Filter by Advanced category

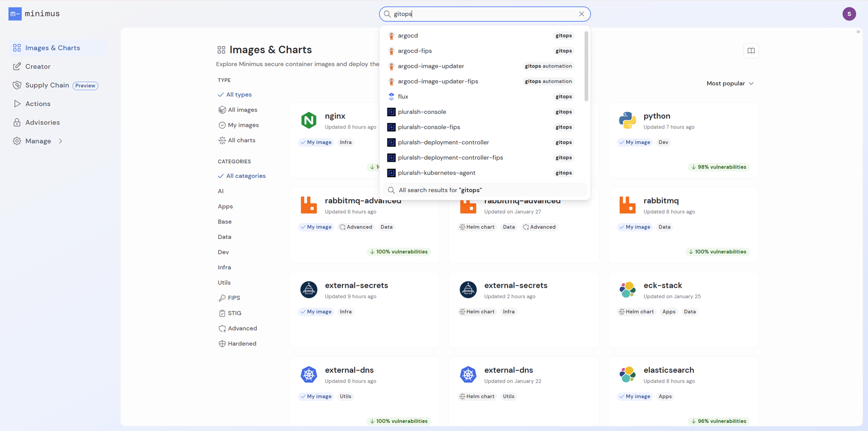tap(238, 328)
